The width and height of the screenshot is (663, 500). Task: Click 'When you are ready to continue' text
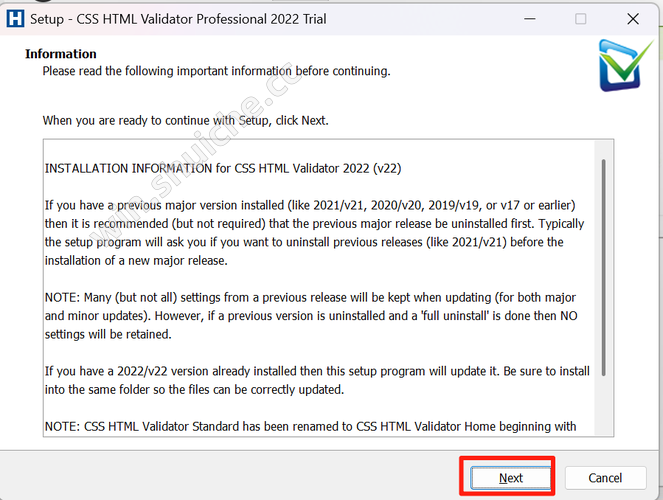(185, 120)
